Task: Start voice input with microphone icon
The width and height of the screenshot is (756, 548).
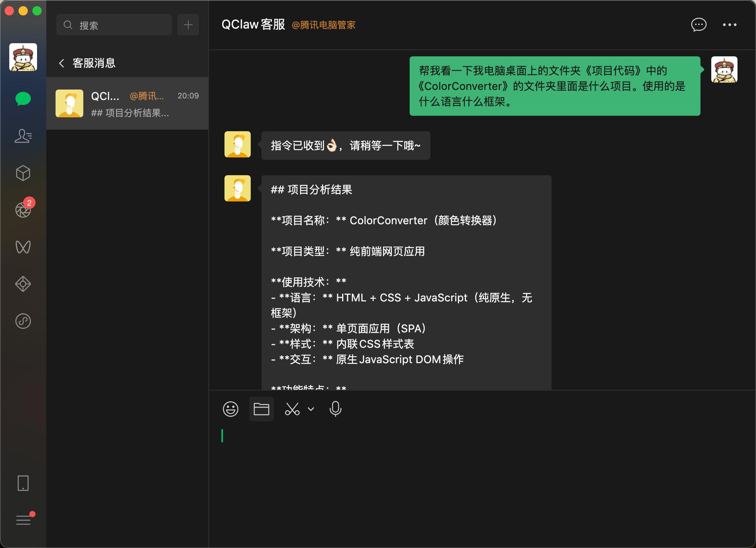Action: tap(335, 409)
